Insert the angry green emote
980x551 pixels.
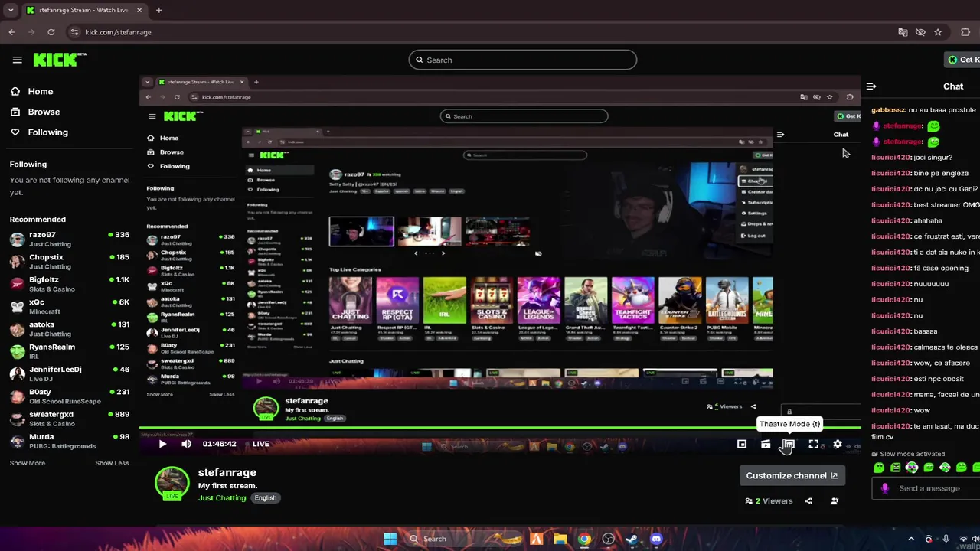[x=895, y=468]
